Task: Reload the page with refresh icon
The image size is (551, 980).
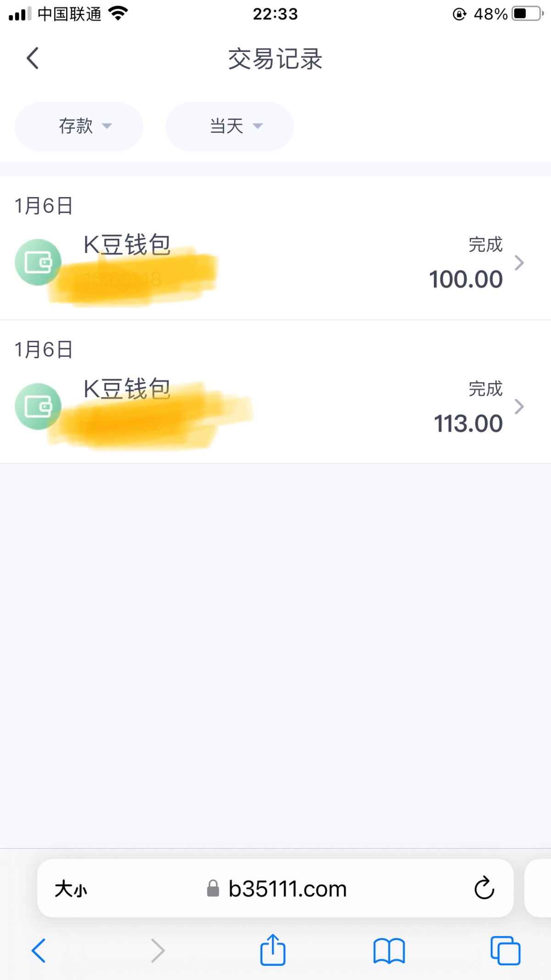Action: tap(484, 888)
